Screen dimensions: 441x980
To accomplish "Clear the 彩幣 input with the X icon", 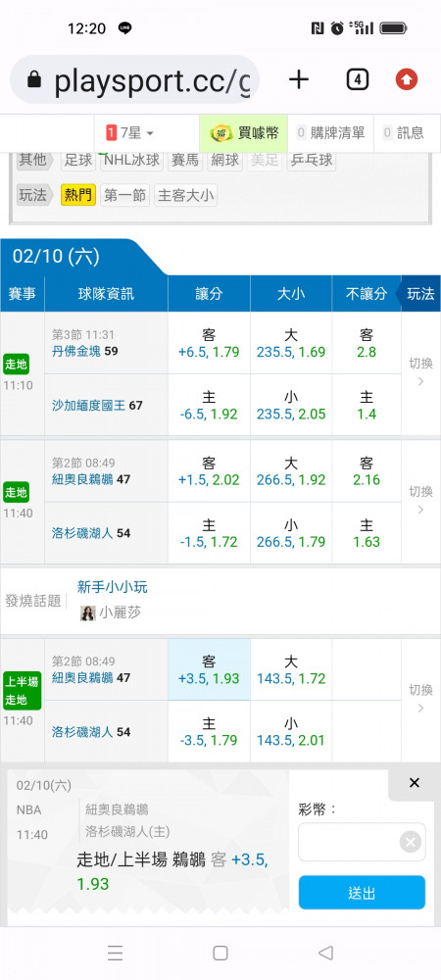I will [411, 843].
